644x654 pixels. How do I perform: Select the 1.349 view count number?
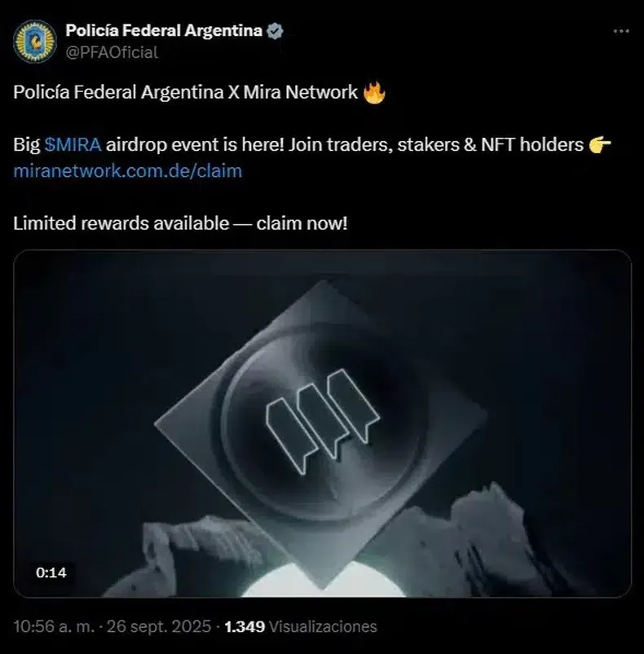(x=245, y=626)
